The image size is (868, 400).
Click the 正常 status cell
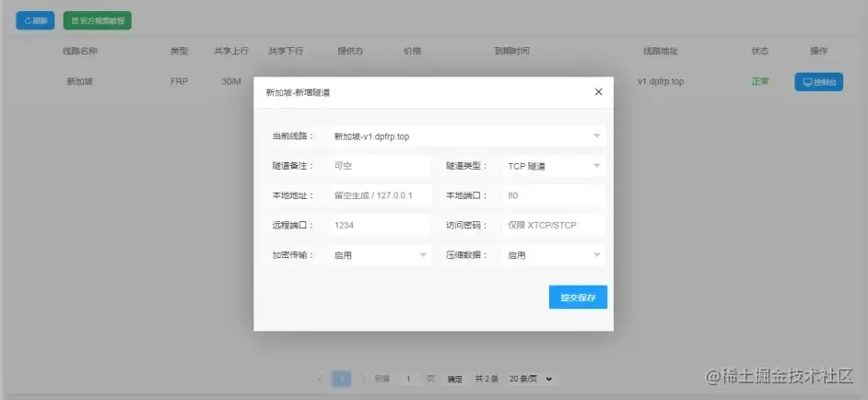(x=760, y=81)
